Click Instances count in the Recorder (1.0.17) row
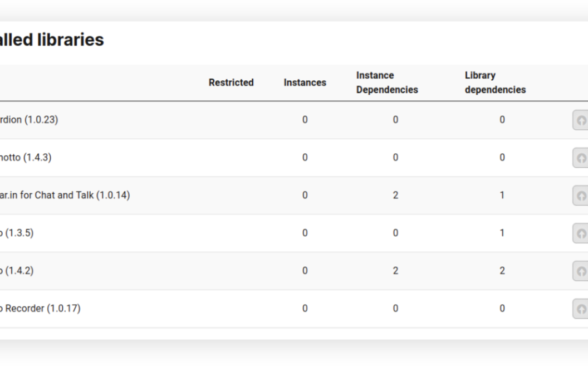 click(x=305, y=309)
